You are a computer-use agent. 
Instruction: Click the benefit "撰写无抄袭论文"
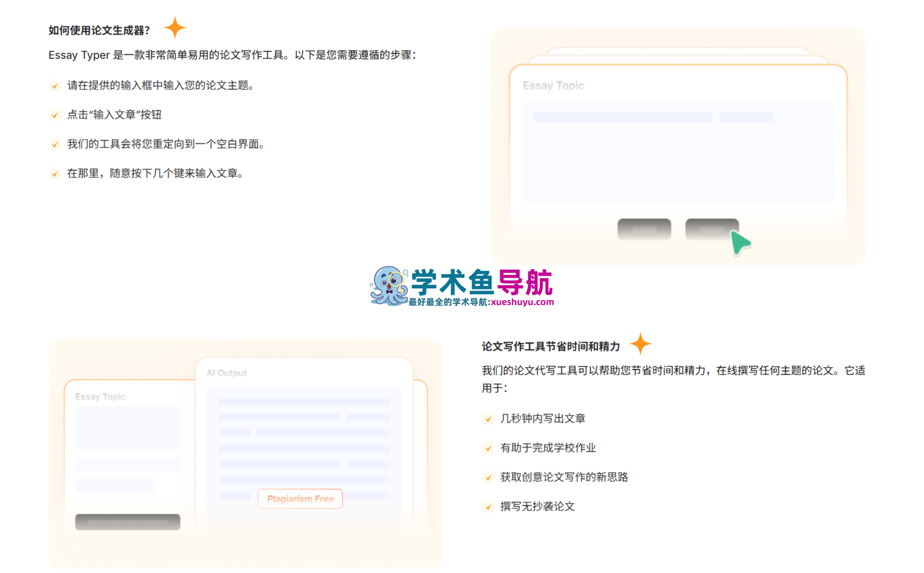coord(537,506)
